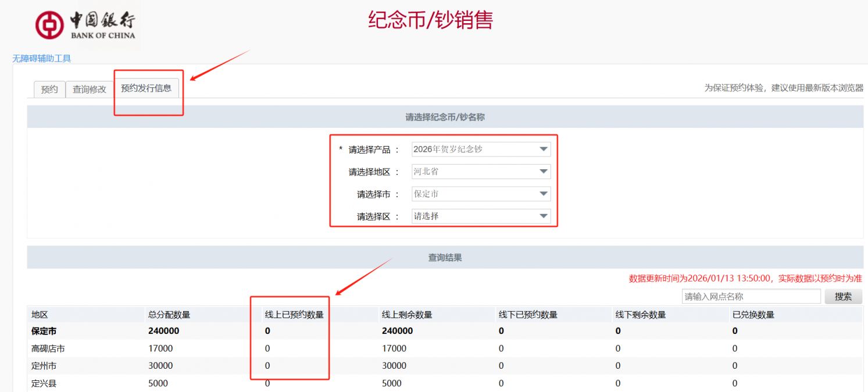Open the 请选择地区 province dropdown
Image resolution: width=868 pixels, height=392 pixels.
481,172
